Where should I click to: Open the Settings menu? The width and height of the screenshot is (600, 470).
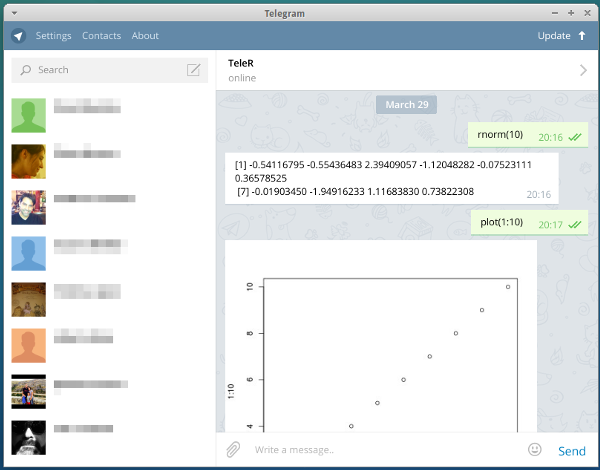(x=54, y=36)
